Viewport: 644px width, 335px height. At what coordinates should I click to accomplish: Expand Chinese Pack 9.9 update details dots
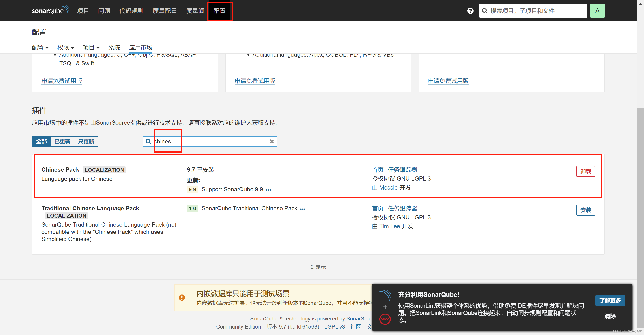pos(268,190)
